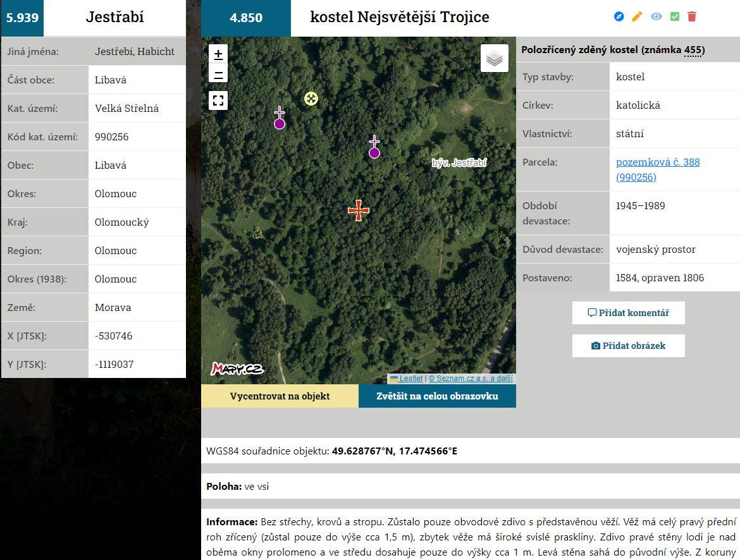Click the green checkmark icon
The height and width of the screenshot is (560, 740).
pos(674,16)
